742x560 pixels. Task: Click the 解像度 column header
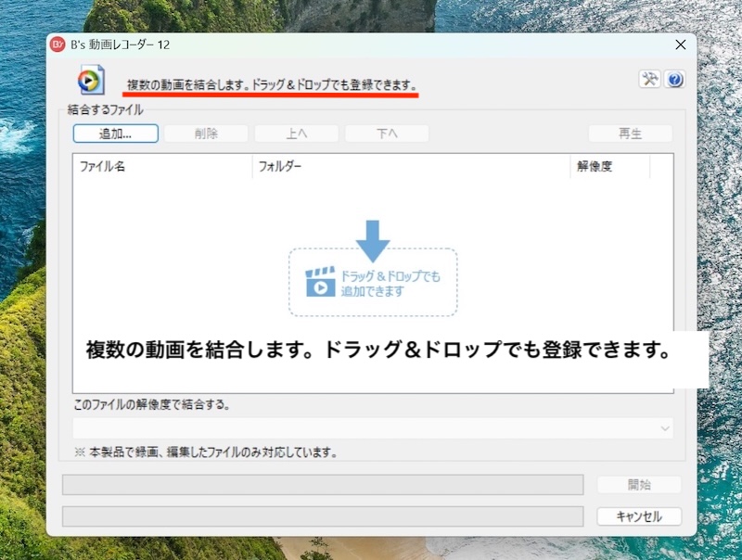point(608,167)
